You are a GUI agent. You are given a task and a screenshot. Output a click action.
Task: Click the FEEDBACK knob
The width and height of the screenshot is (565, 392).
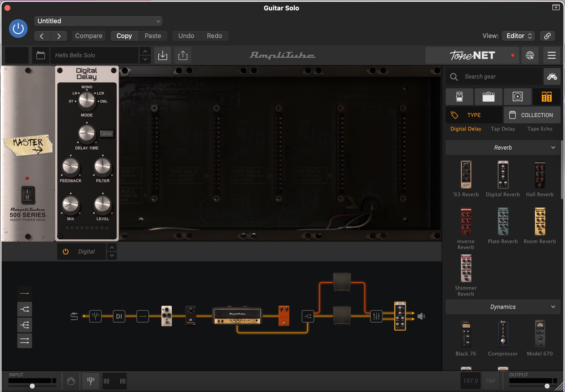[71, 167]
